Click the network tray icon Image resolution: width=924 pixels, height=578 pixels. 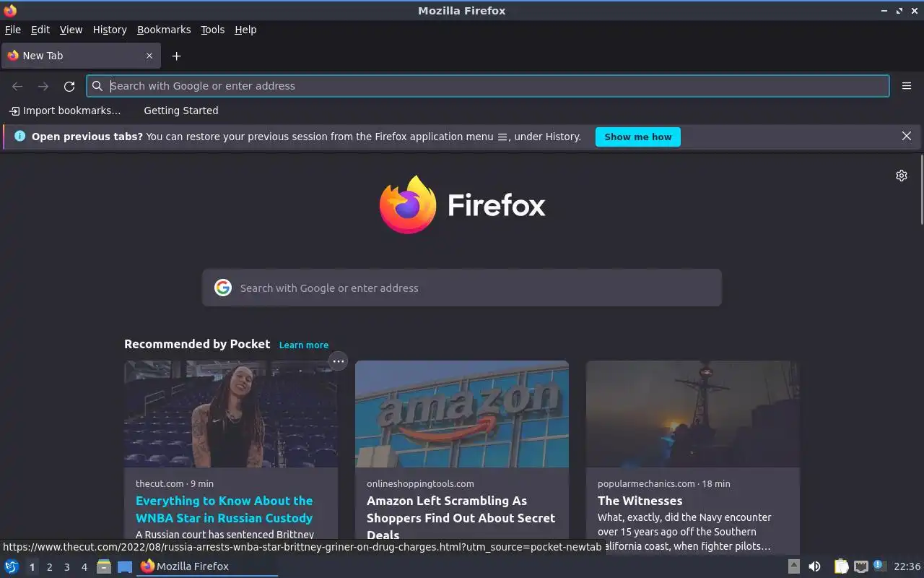[x=860, y=566]
